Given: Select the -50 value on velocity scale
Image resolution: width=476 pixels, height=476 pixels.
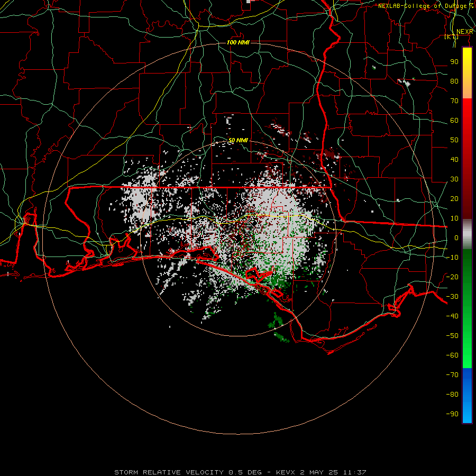Looking at the screenshot, I should pos(452,336).
